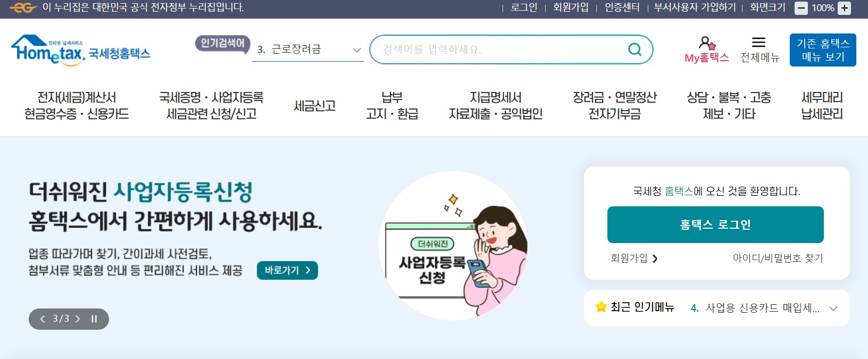Decrease screen size with minus icon

tap(801, 8)
